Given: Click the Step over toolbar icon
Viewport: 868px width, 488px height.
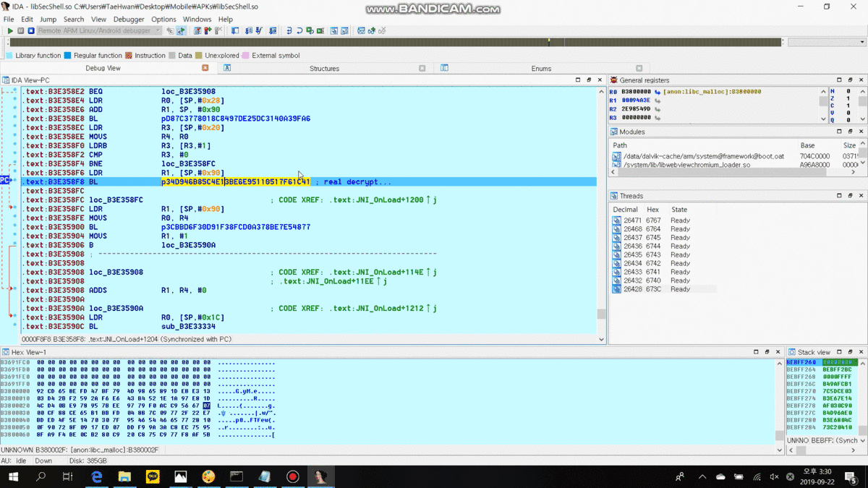Looking at the screenshot, I should point(299,31).
